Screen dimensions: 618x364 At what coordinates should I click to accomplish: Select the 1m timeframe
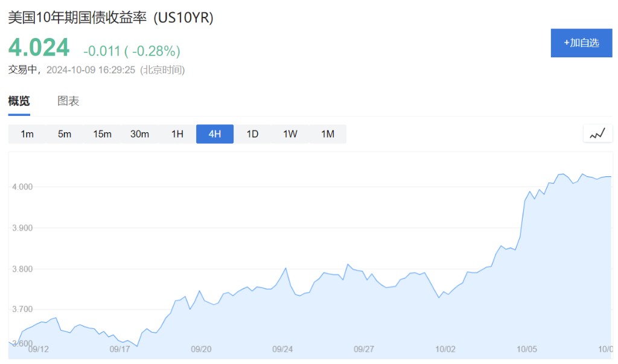point(27,134)
